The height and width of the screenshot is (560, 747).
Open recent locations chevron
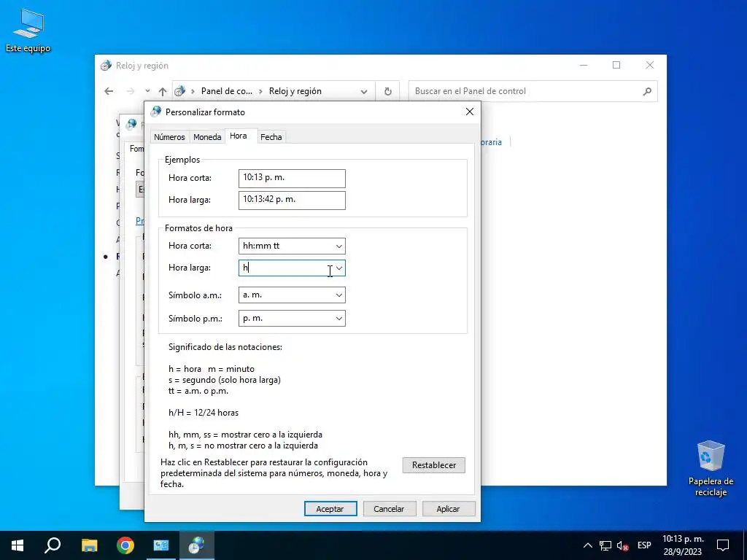(147, 91)
